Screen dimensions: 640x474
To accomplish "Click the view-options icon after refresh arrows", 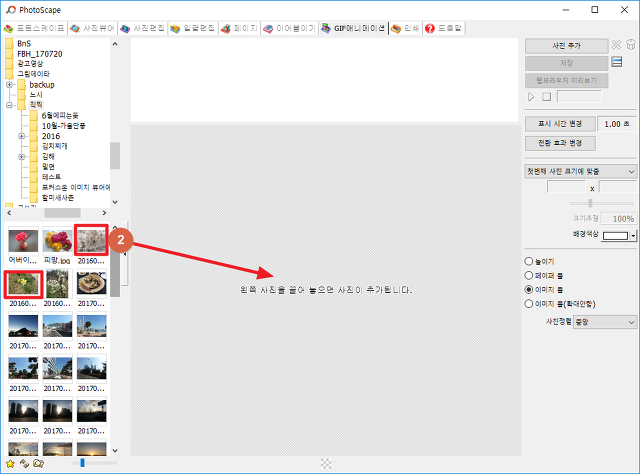I will point(38,463).
